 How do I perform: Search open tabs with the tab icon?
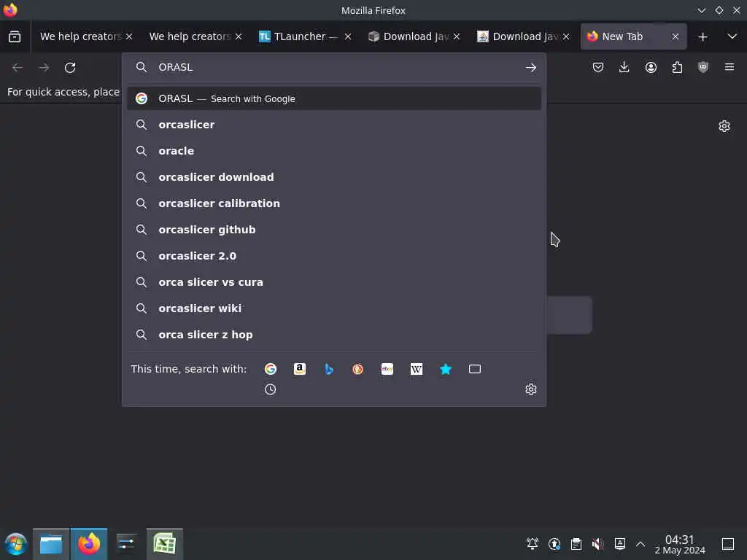point(475,369)
